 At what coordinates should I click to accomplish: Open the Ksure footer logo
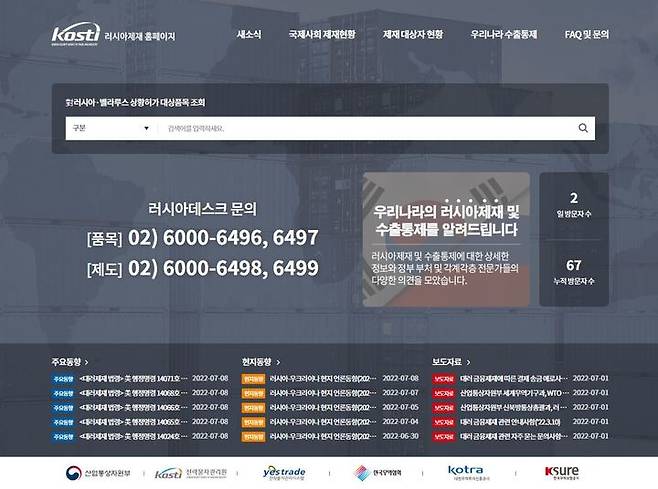561,472
